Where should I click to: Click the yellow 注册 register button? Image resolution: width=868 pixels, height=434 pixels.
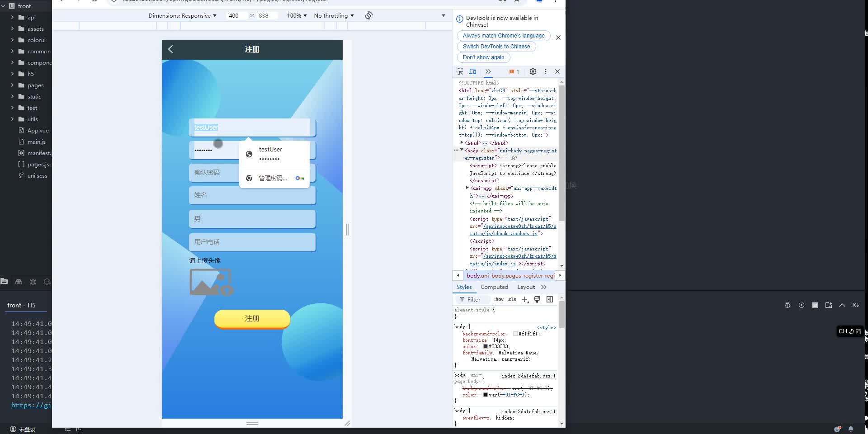click(x=252, y=319)
